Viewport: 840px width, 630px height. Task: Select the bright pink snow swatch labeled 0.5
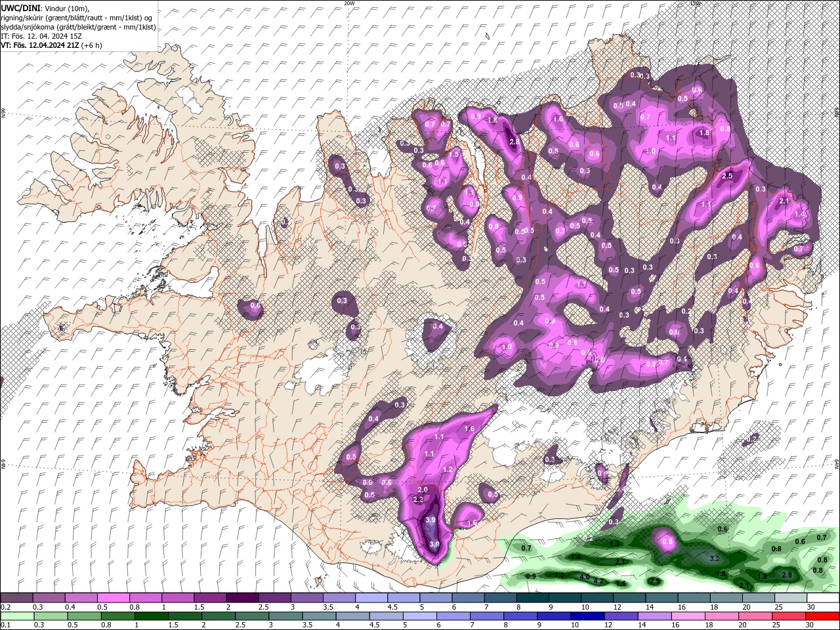coord(113,598)
